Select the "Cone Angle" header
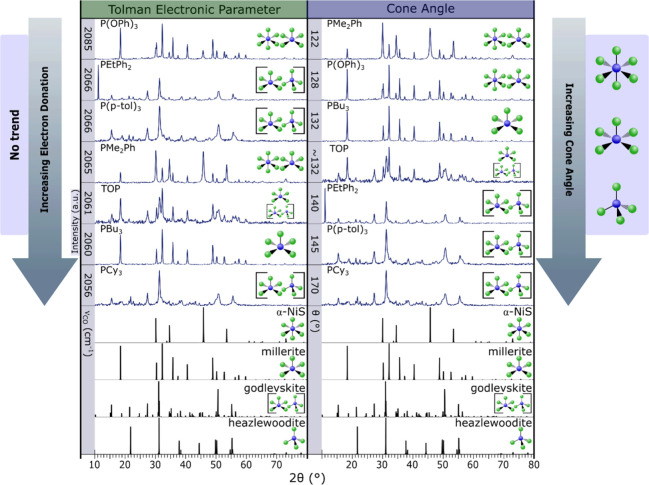Image resolution: width=649 pixels, height=485 pixels. coord(421,9)
